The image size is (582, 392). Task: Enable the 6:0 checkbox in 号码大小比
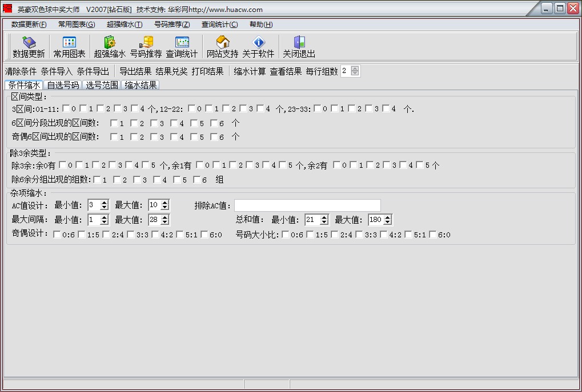(x=432, y=235)
